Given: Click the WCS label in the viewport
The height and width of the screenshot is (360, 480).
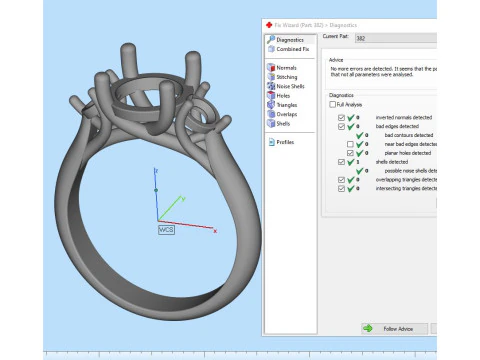Looking at the screenshot, I should click(166, 230).
